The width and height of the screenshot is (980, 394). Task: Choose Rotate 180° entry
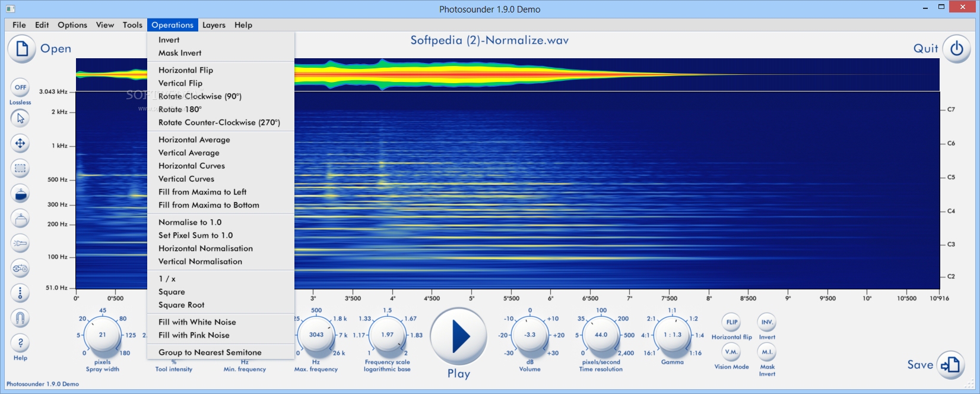tap(221, 109)
